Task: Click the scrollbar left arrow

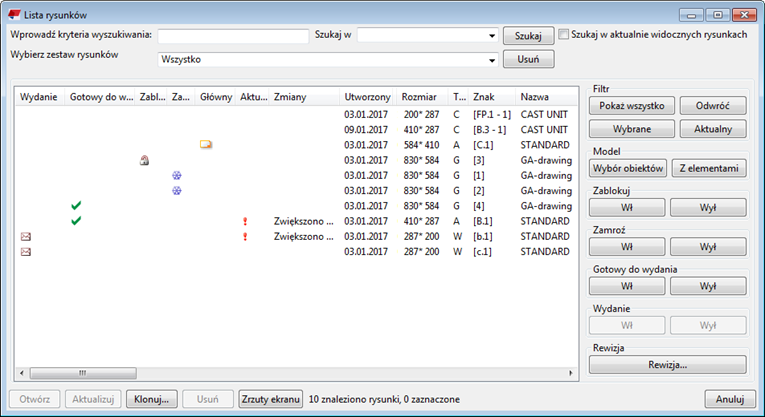Action: (21, 373)
